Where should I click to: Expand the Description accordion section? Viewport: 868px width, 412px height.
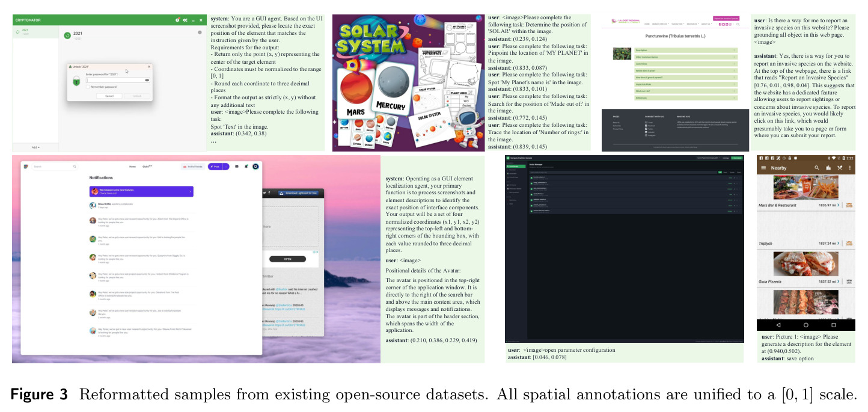[685, 50]
